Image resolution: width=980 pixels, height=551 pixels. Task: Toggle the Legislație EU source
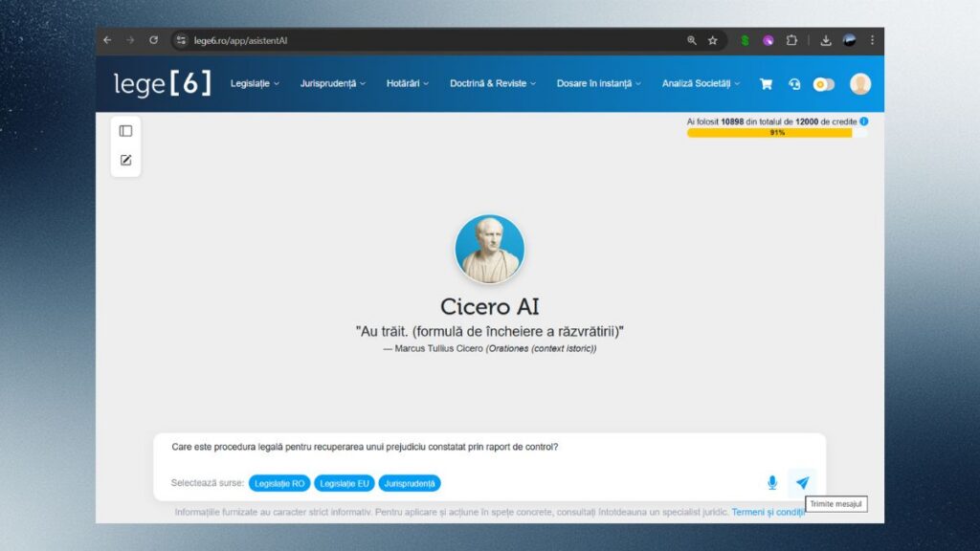coord(345,483)
